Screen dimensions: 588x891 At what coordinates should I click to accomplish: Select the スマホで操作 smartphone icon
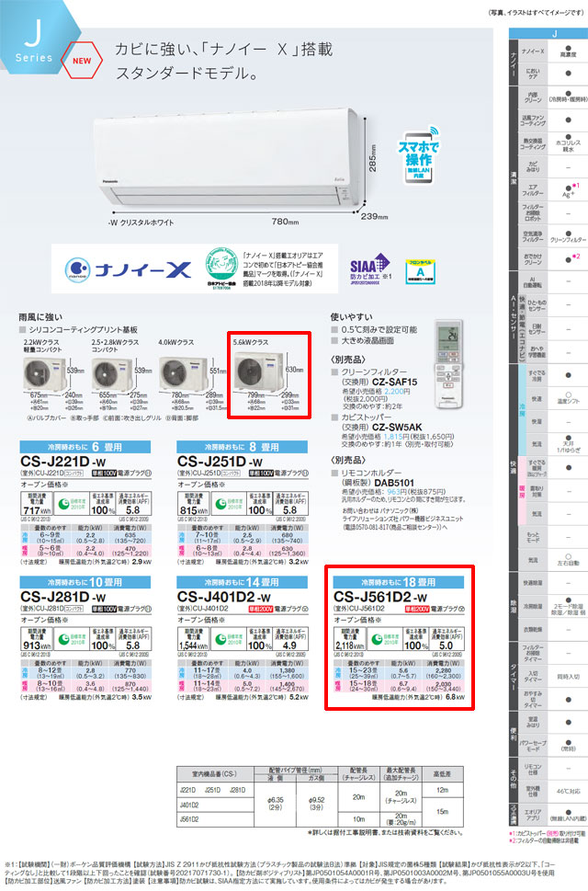(x=418, y=156)
